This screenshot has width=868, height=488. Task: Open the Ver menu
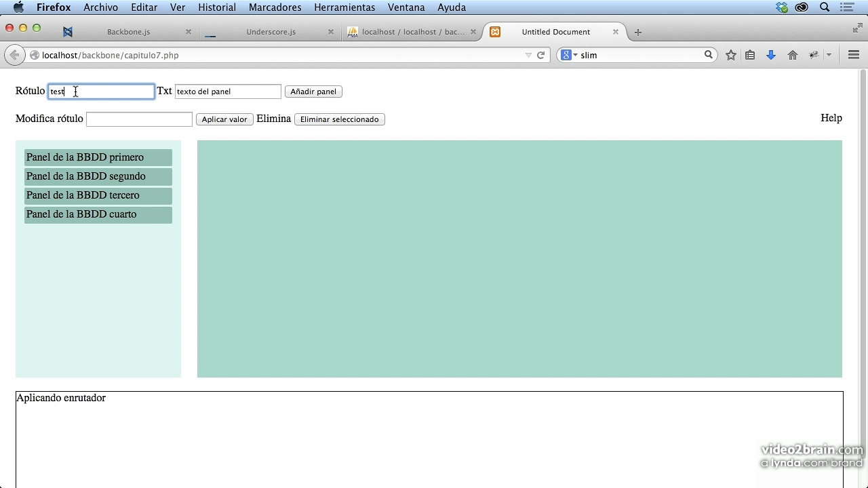pyautogui.click(x=178, y=7)
